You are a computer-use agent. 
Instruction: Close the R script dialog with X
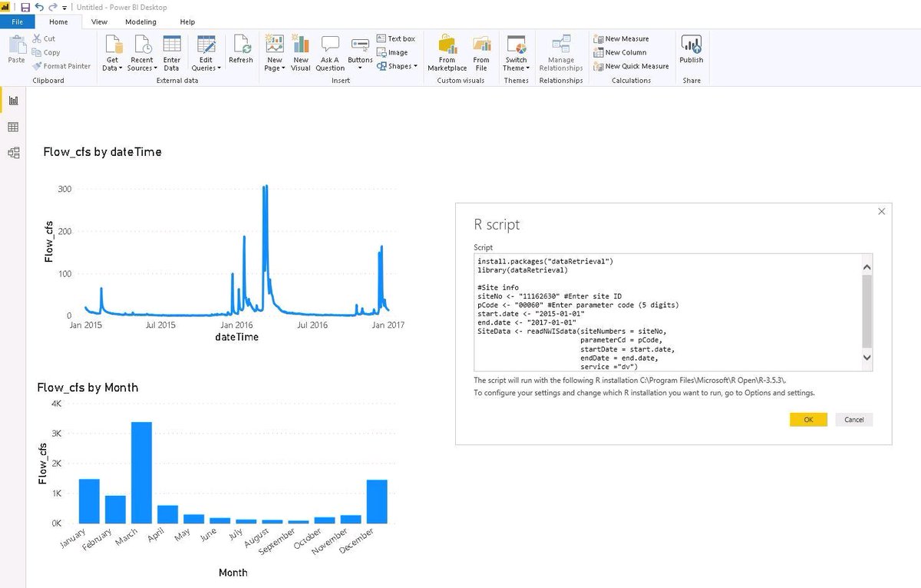click(881, 211)
